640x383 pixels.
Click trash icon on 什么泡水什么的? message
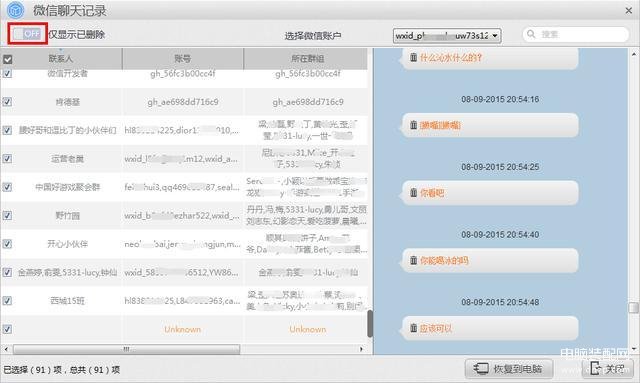point(413,57)
